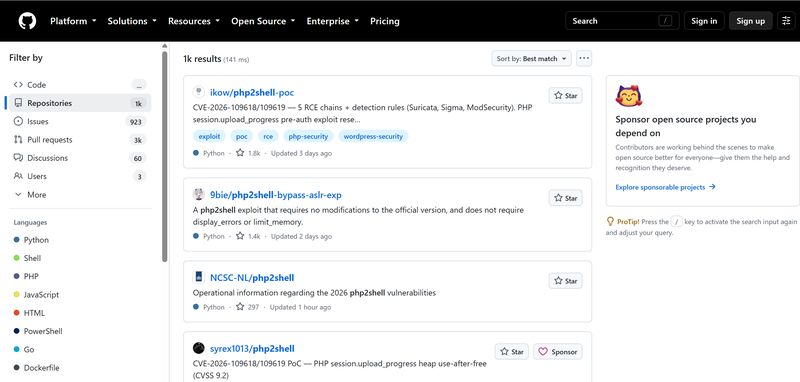Select the exploit topic tag

209,136
